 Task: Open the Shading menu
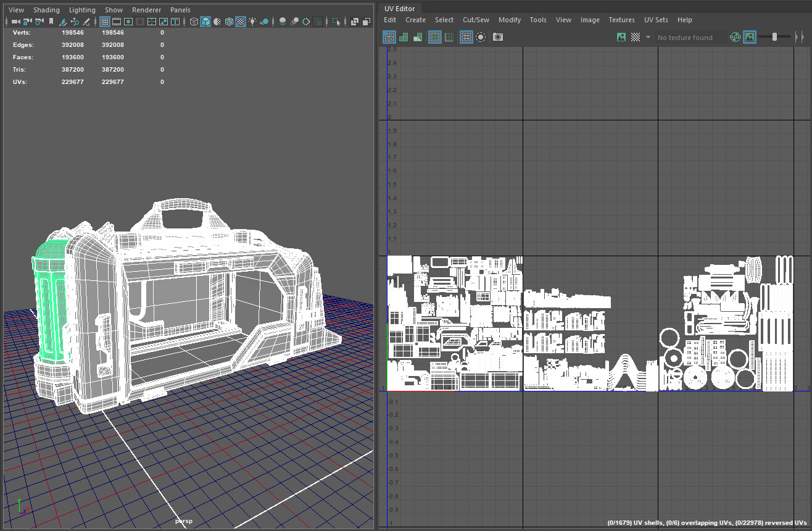[46, 10]
